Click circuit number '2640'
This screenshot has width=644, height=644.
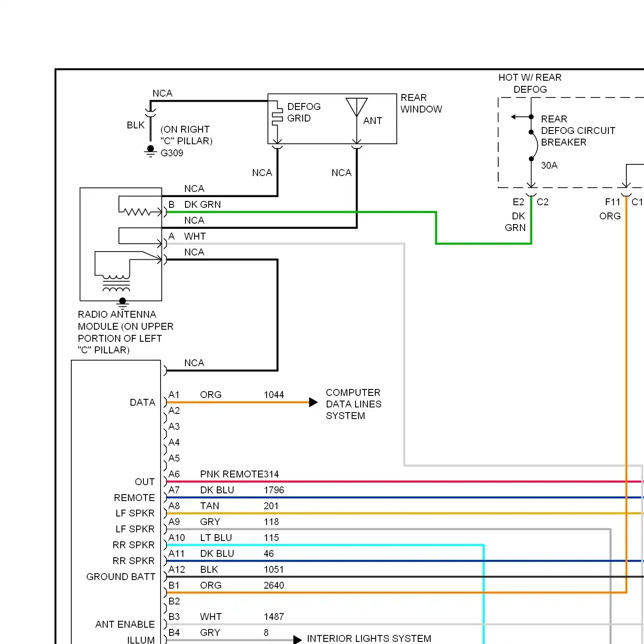coord(274,585)
